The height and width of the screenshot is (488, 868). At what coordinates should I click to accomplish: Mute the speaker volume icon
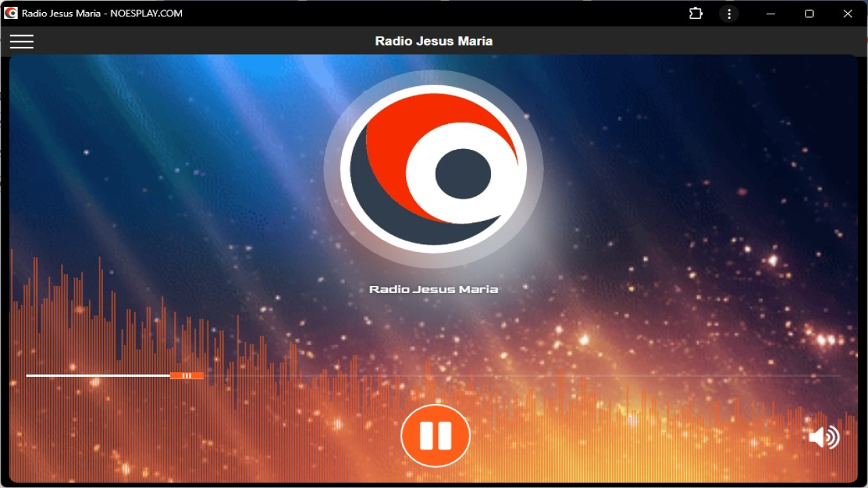[824, 437]
